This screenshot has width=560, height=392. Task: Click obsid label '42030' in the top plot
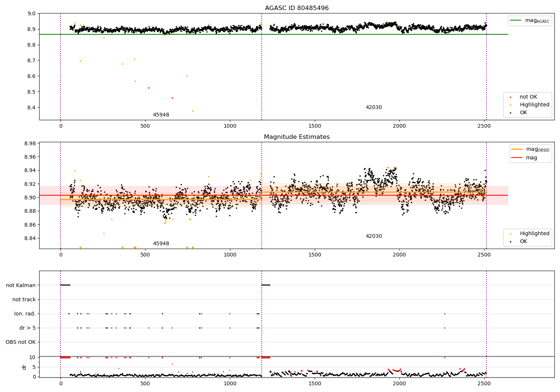tap(374, 108)
